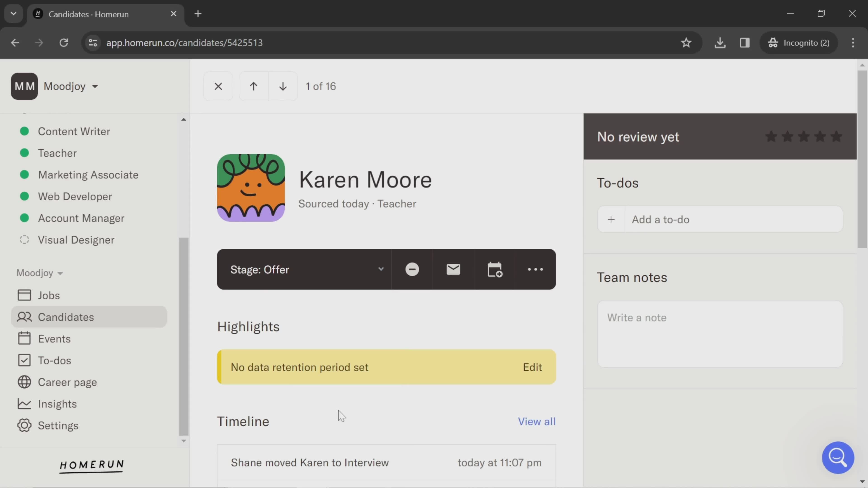Open more actions three-dot menu
Screen dimensions: 868x488
pyautogui.click(x=535, y=270)
